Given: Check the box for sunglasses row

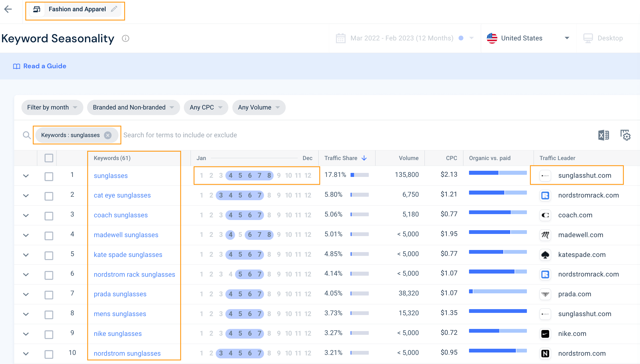Looking at the screenshot, I should [49, 176].
